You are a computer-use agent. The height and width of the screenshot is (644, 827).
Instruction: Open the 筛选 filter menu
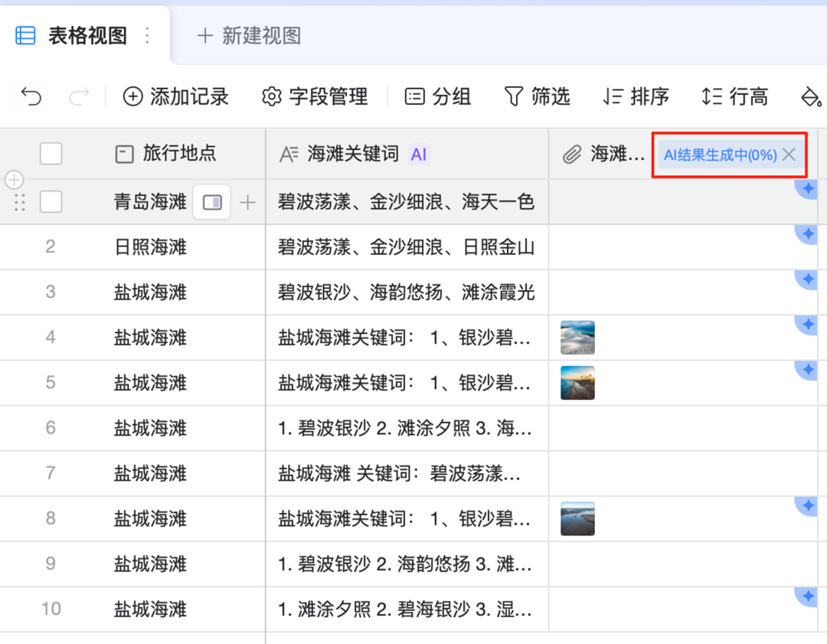coord(538,96)
